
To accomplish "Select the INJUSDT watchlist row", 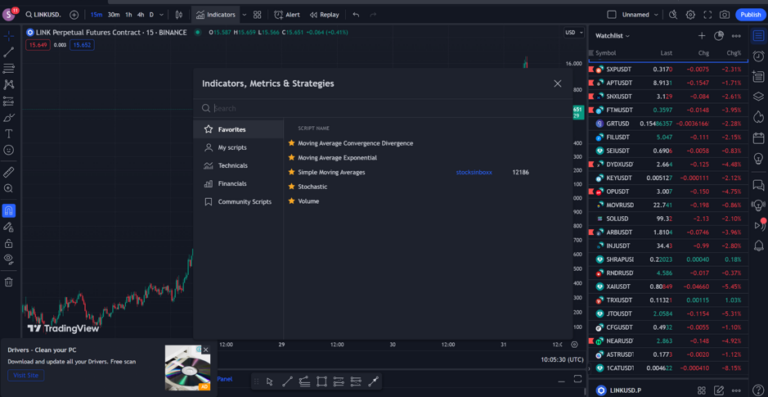I will point(669,246).
